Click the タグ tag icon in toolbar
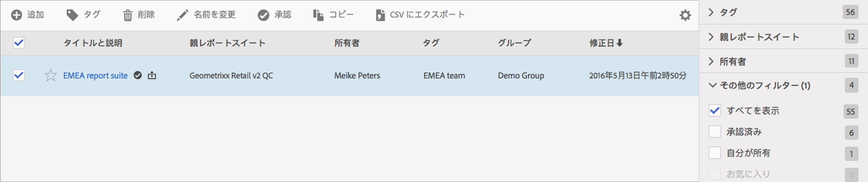The height and width of the screenshot is (182, 868). click(72, 15)
